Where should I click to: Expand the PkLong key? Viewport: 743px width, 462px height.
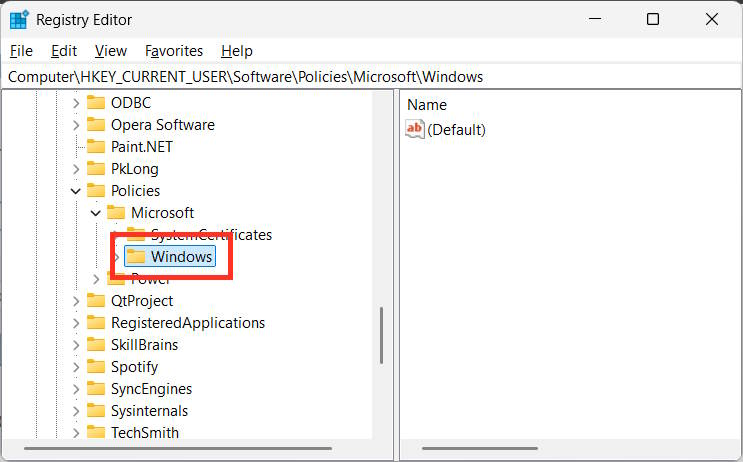point(76,169)
